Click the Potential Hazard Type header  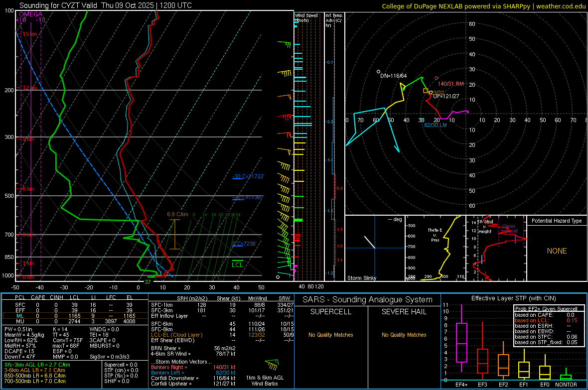[557, 221]
